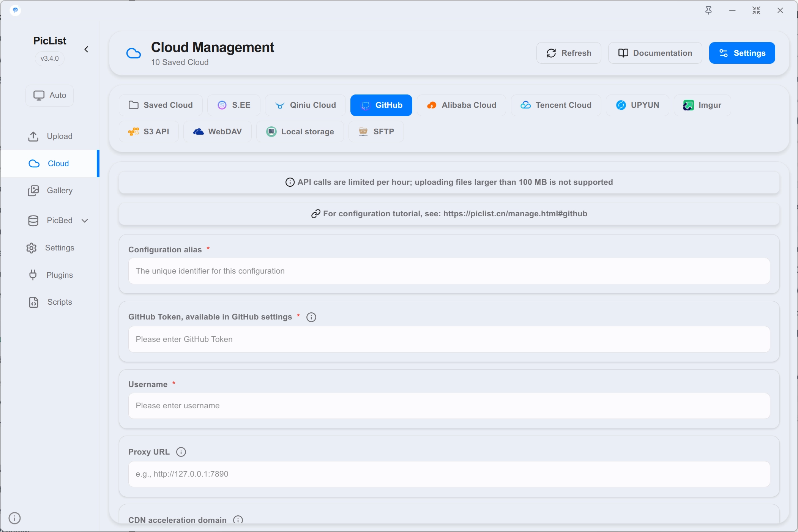Screen dimensions: 798x532
Task: Click the about info icon at the bottom of the sidebar
Action: 14,518
